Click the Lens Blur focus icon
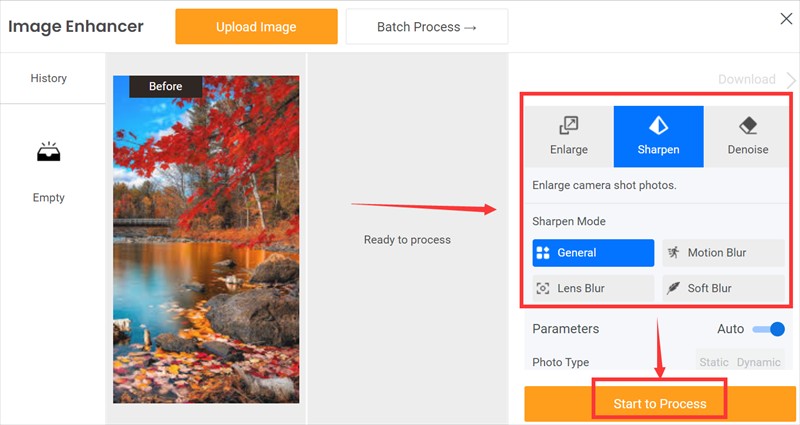800x425 pixels. 543,288
